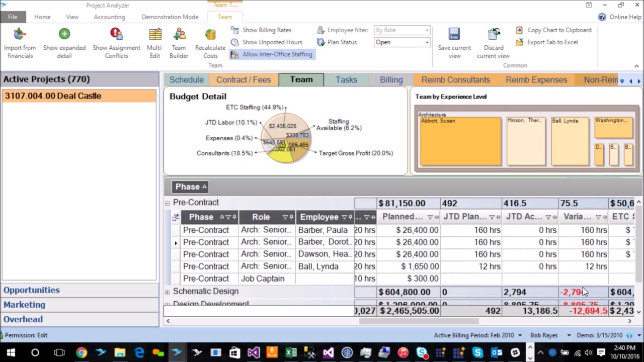Open the Contract / Fees tab
Image resolution: width=644 pixels, height=362 pixels.
coord(244,80)
